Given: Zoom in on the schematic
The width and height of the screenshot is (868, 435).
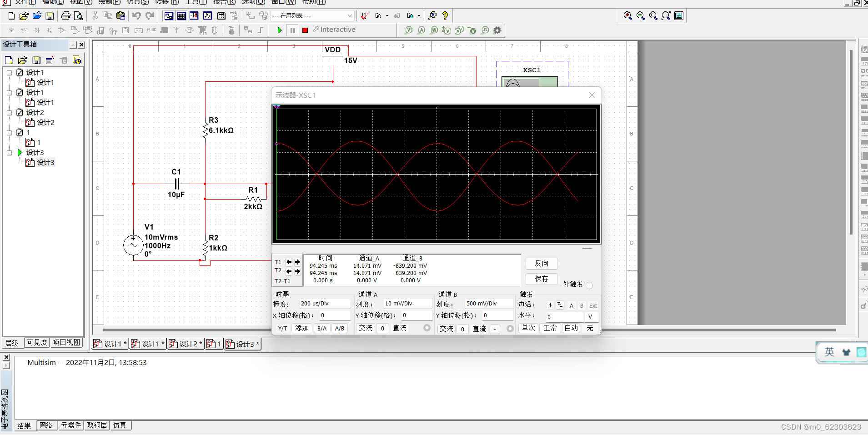Looking at the screenshot, I should [628, 16].
